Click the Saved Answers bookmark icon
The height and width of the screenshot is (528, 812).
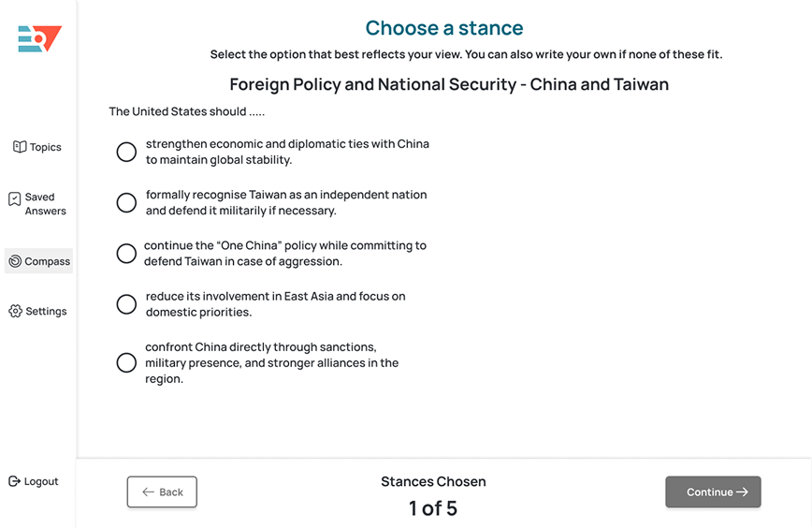coord(15,199)
